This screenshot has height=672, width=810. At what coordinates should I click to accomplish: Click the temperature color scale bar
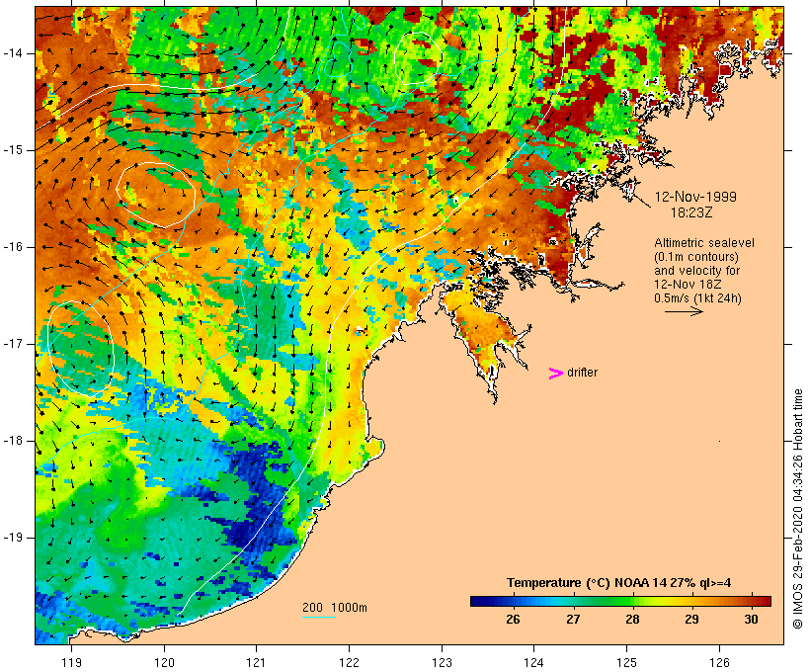(x=620, y=601)
